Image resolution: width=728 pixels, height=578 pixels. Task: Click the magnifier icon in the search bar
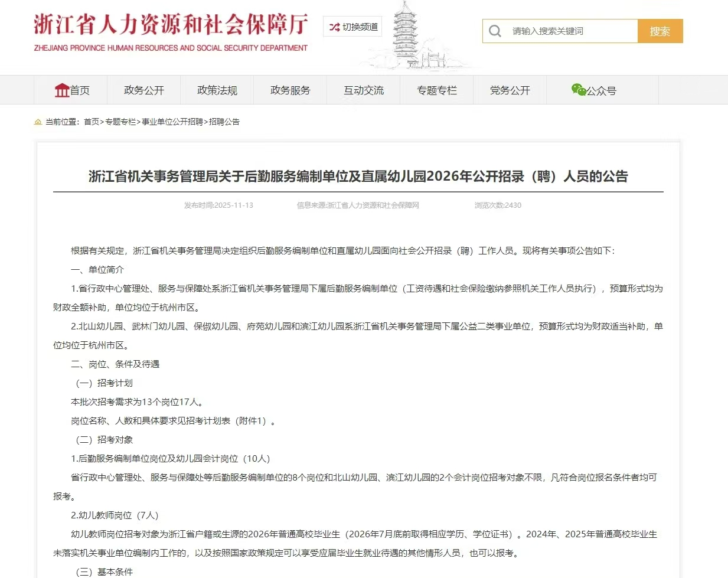click(x=495, y=31)
